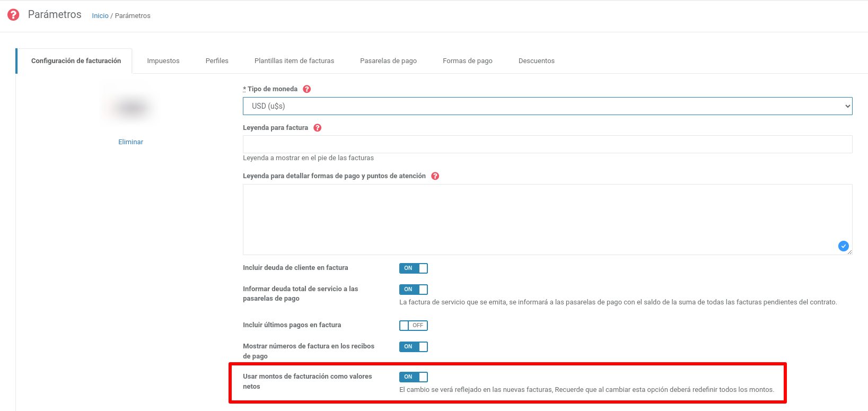Click the 'Incluir últimos pagos en factura' label
This screenshot has height=411, width=868.
[292, 325]
